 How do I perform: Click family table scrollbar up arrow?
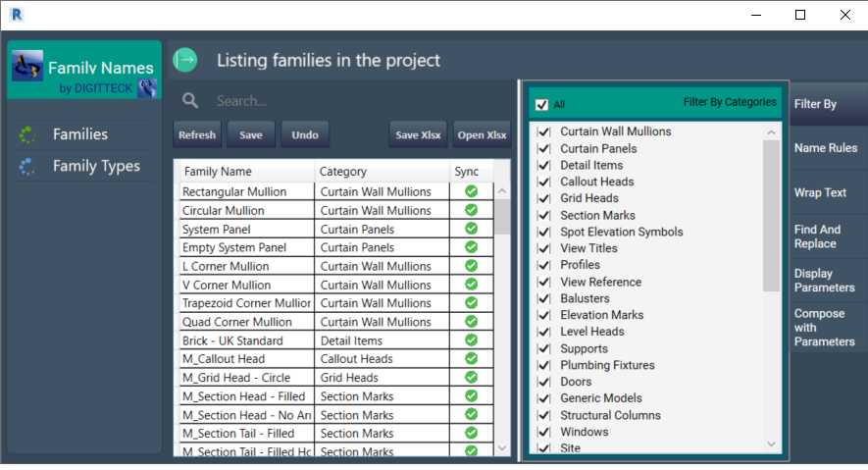502,192
